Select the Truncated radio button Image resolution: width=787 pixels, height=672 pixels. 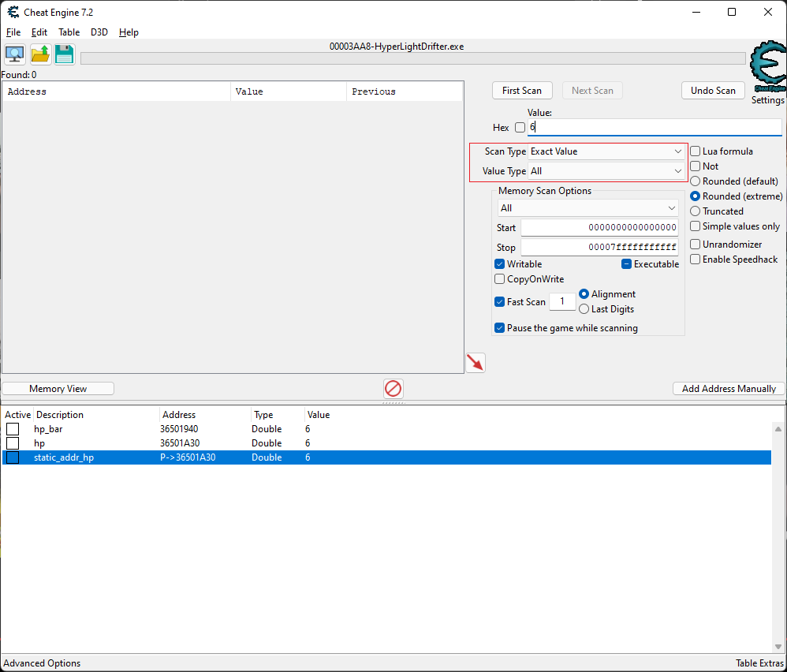pyautogui.click(x=696, y=211)
